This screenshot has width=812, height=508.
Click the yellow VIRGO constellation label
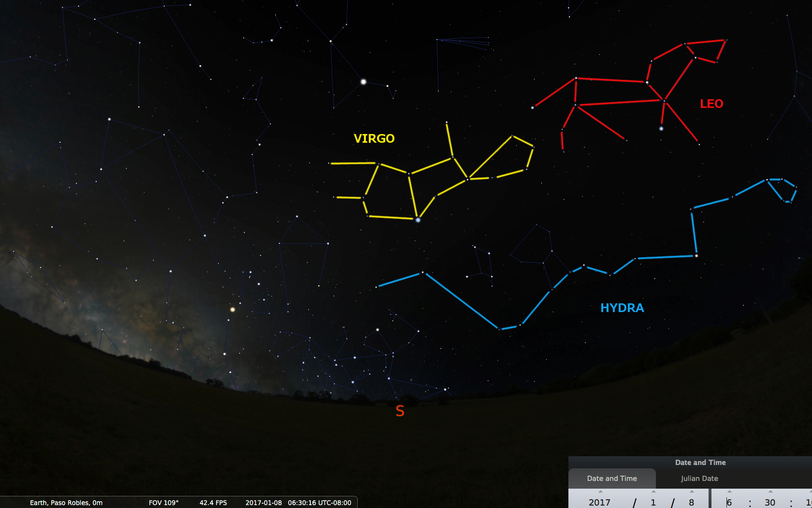(x=374, y=139)
